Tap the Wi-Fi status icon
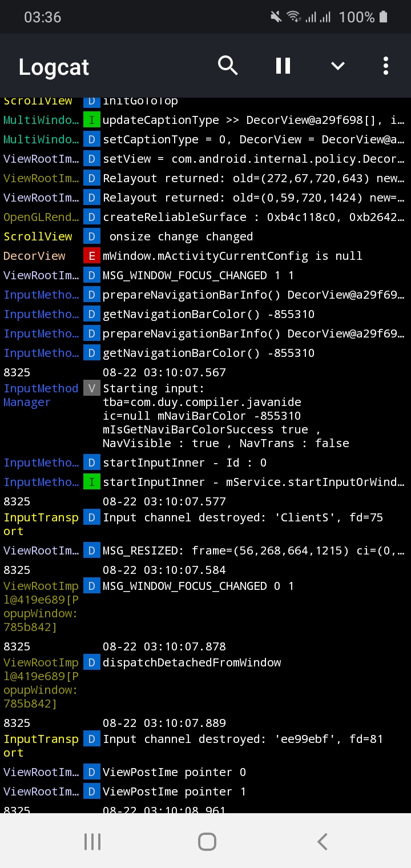Screen dimensions: 411x868 tap(296, 17)
